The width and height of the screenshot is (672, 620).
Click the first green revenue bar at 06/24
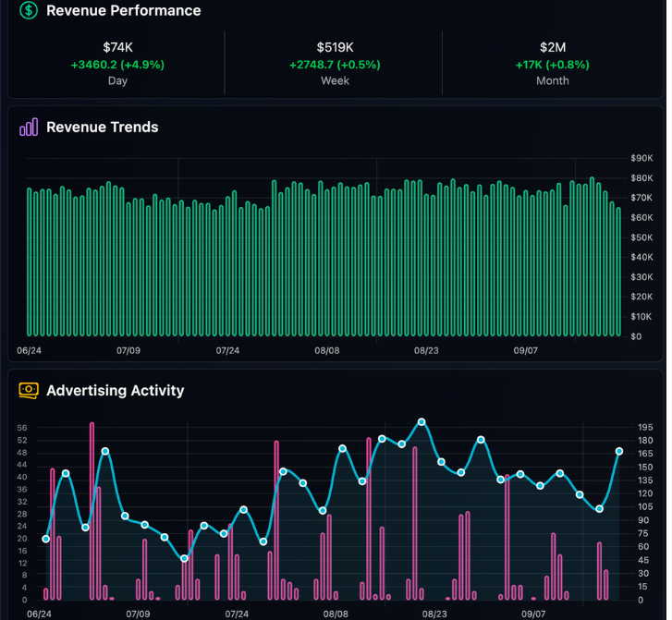30,261
